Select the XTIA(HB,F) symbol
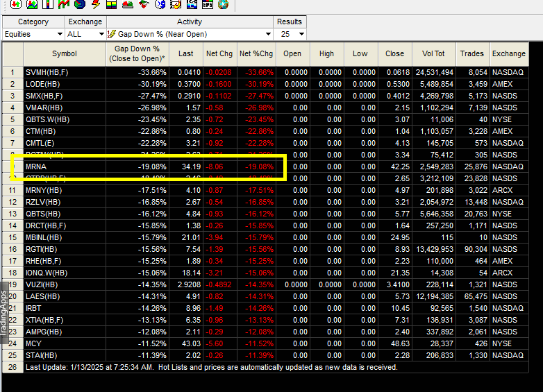Viewport: 543px width, 392px height. (44, 320)
